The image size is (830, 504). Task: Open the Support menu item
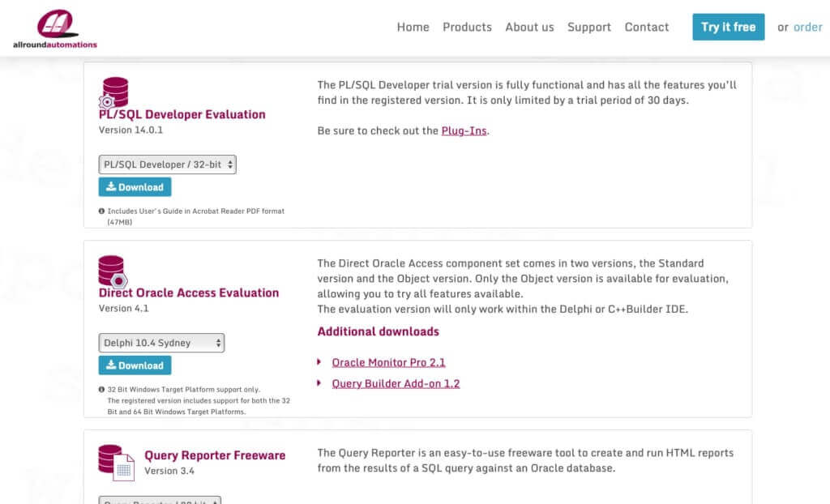(589, 27)
